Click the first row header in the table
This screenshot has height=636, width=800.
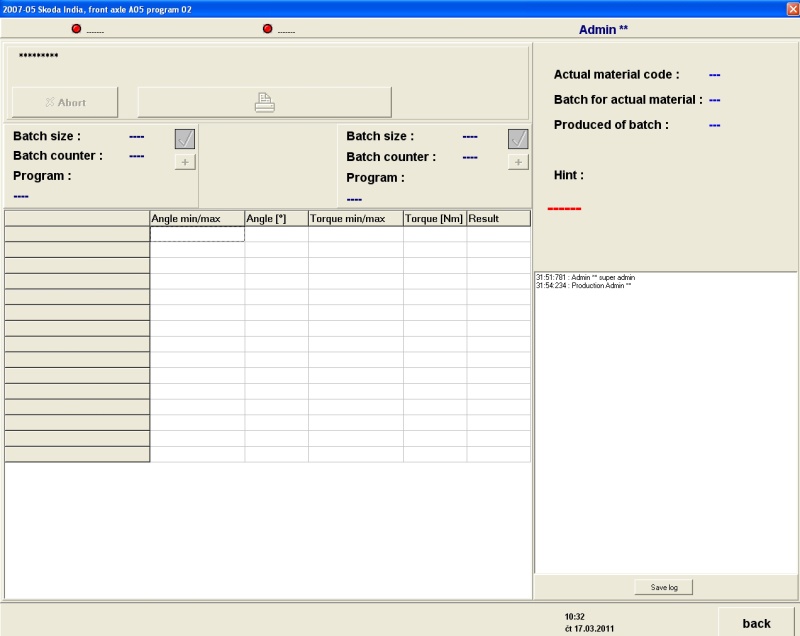click(x=77, y=234)
